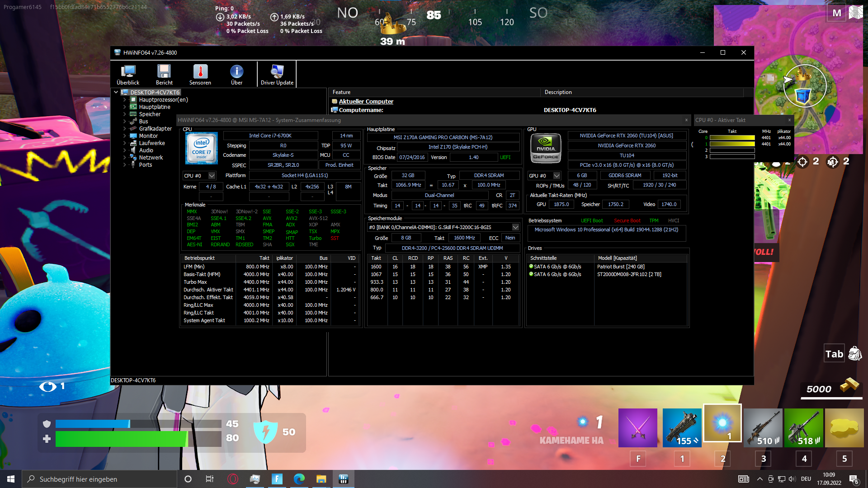Click the download speed arrow icon
Screen dimensions: 868x488
(220, 17)
